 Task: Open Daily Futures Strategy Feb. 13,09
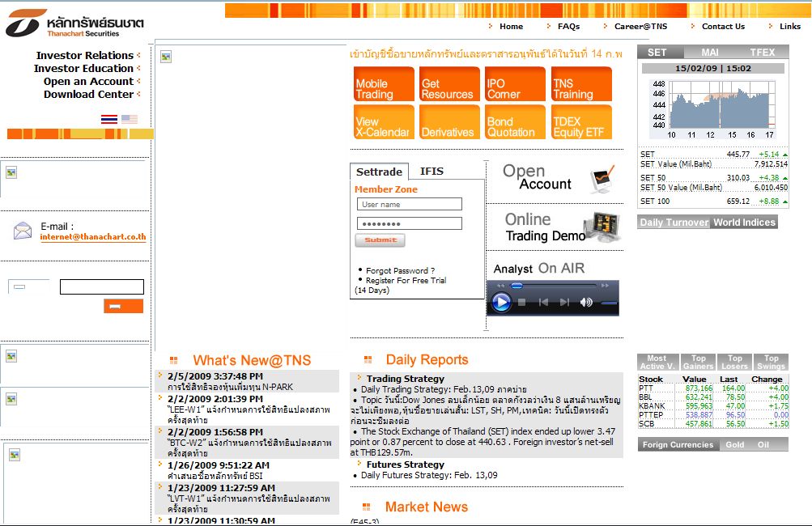pos(429,475)
